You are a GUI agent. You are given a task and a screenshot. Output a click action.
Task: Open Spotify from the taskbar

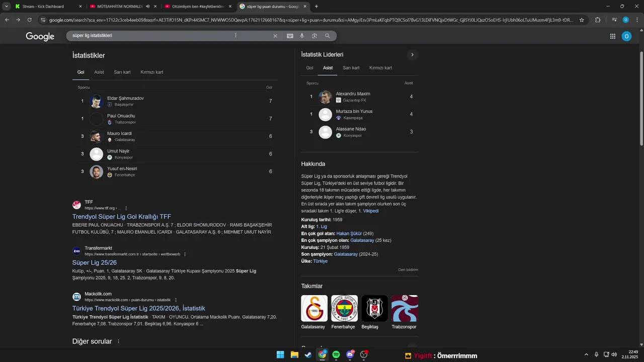pos(336,354)
